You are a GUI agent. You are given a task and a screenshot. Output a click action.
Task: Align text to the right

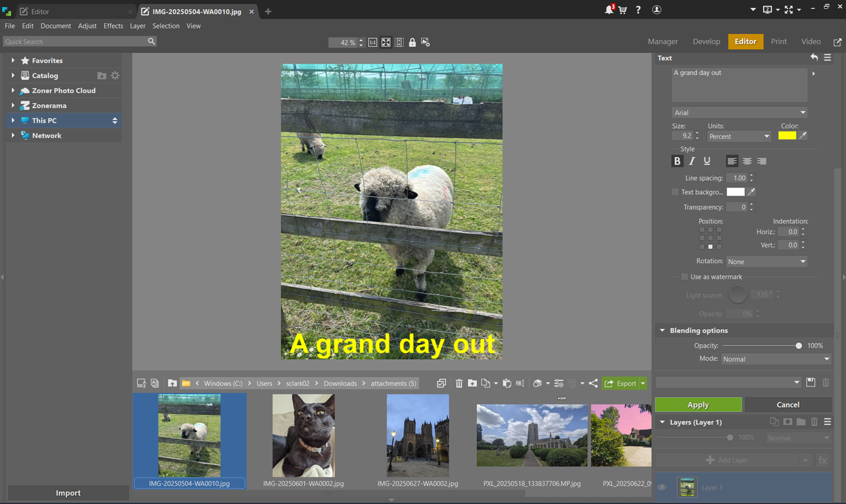point(762,161)
